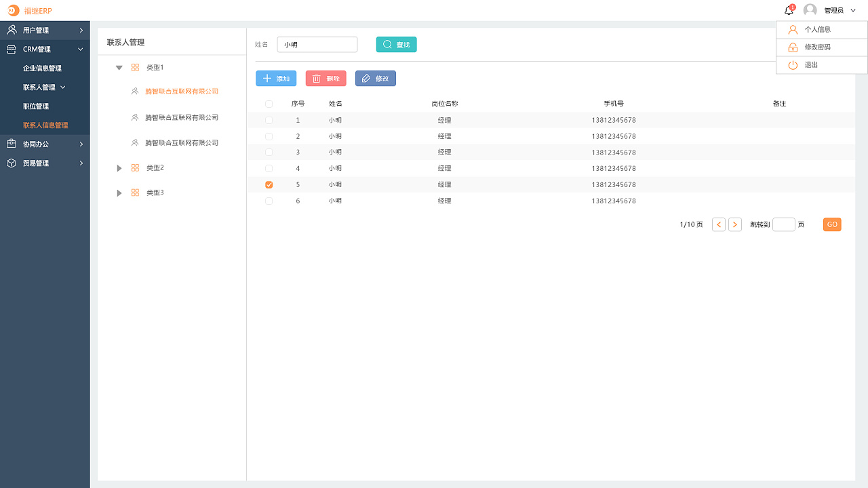Click the 用户管理 person icon in sidebar

[12, 30]
